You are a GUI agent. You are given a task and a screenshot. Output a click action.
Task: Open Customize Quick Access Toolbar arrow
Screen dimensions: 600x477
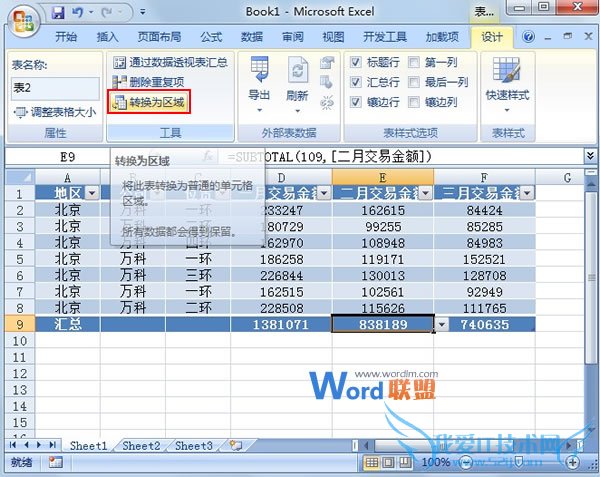click(x=142, y=13)
